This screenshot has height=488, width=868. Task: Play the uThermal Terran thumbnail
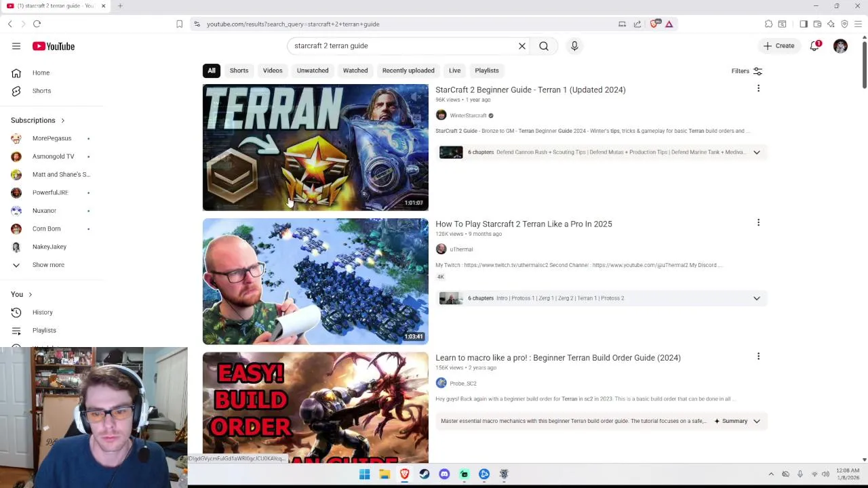(x=315, y=281)
